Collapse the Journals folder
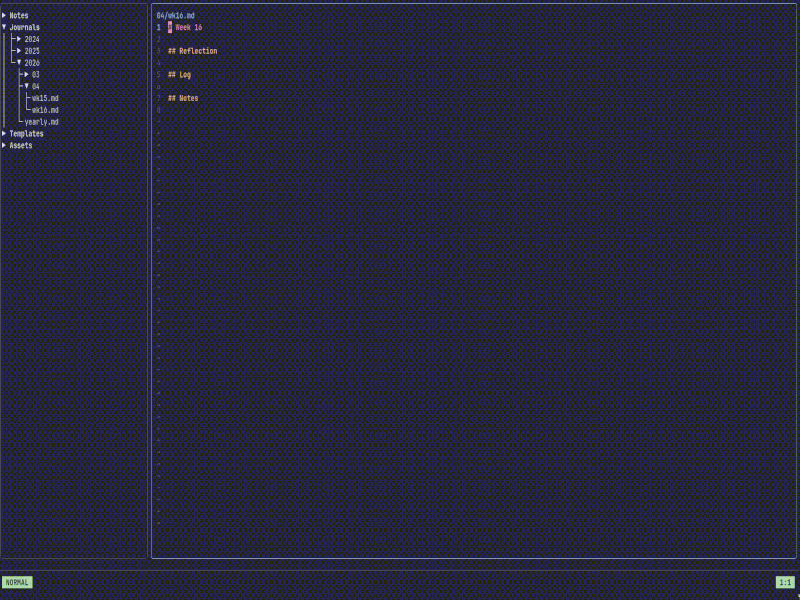The height and width of the screenshot is (600, 800). point(4,27)
